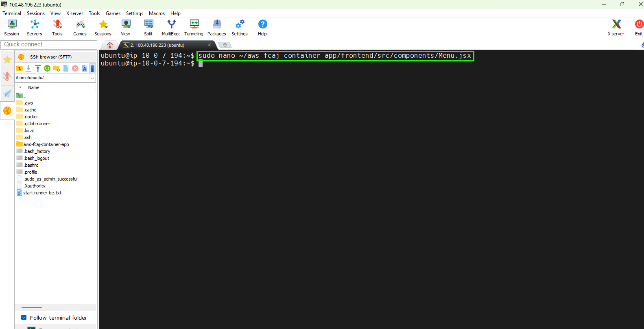Refresh the SFTP folder listing

coord(47,68)
